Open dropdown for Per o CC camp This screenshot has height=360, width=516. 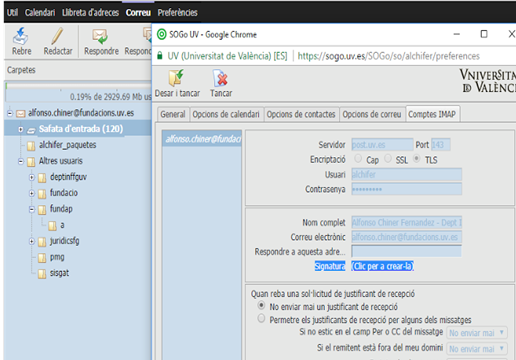coord(477,333)
